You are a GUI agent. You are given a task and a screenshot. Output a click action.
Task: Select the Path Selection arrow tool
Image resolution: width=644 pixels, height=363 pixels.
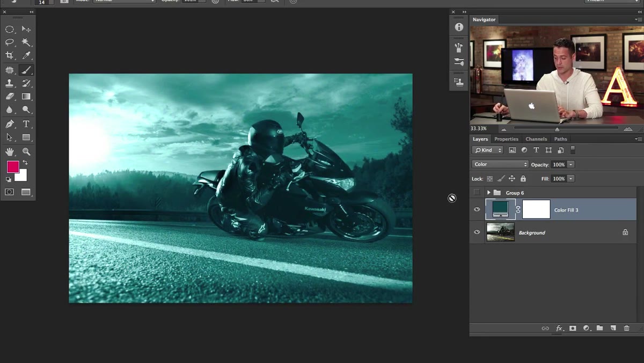(x=10, y=137)
